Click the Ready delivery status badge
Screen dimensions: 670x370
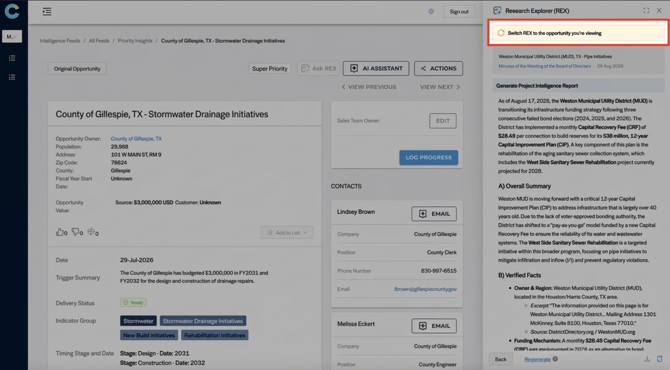click(x=133, y=302)
